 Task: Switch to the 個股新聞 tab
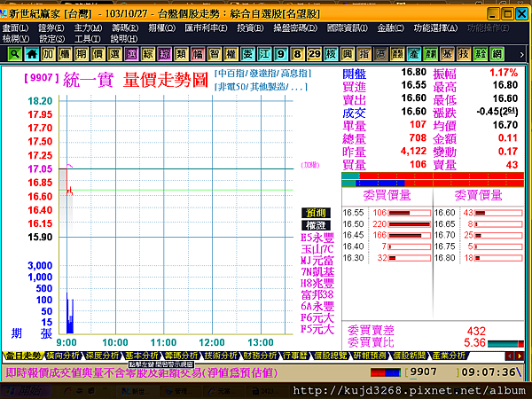pyautogui.click(x=409, y=356)
